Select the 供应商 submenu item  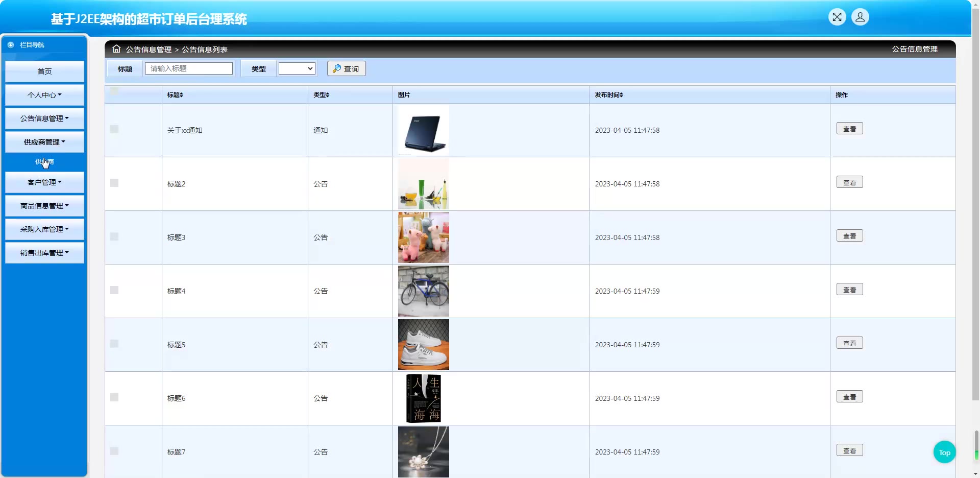(x=44, y=162)
